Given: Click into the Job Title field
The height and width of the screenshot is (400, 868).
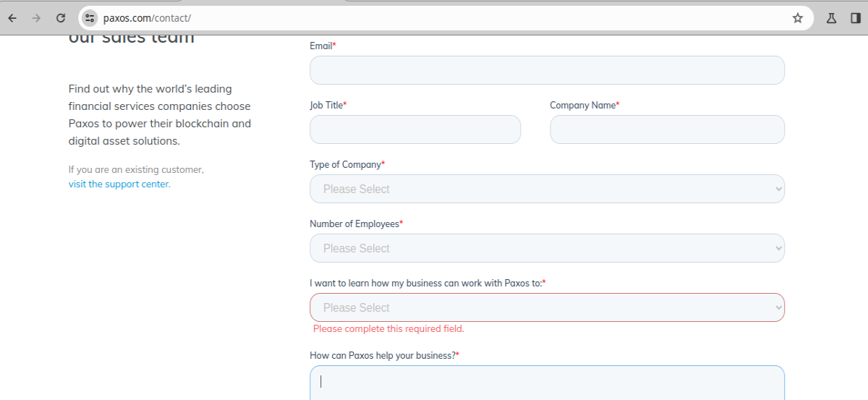Looking at the screenshot, I should pyautogui.click(x=415, y=129).
